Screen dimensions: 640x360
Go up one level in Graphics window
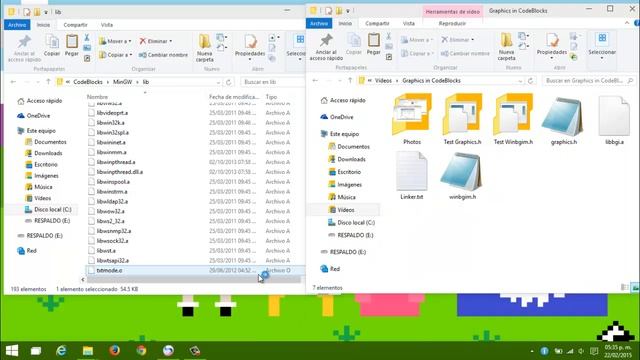point(350,81)
